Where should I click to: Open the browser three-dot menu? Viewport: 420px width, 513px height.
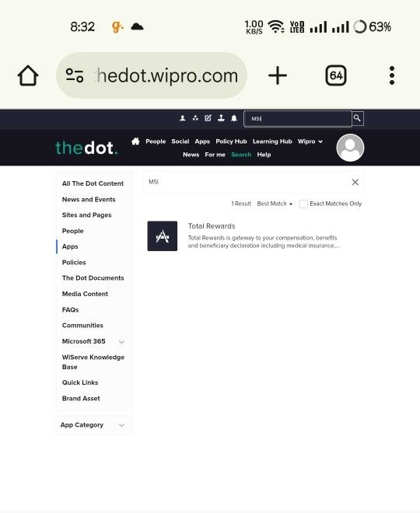[392, 75]
